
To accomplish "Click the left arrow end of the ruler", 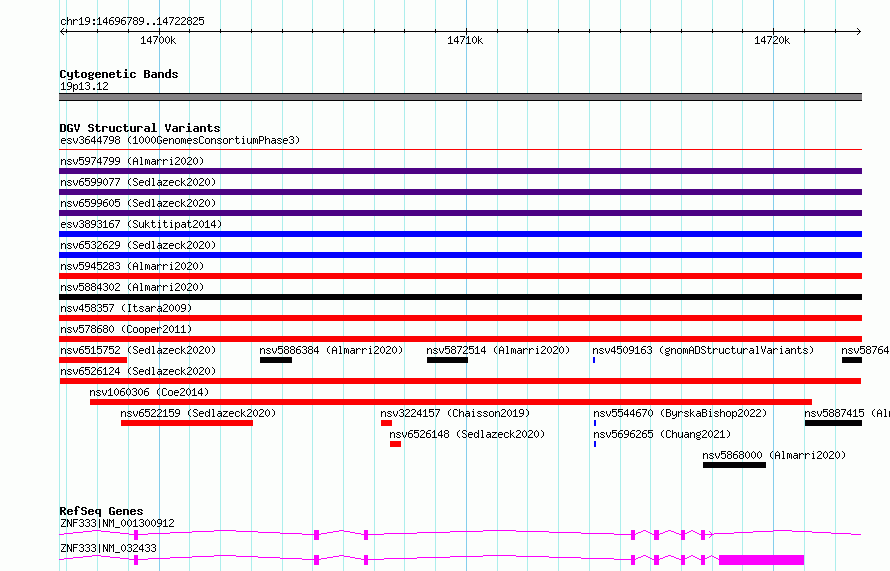I will point(62,31).
